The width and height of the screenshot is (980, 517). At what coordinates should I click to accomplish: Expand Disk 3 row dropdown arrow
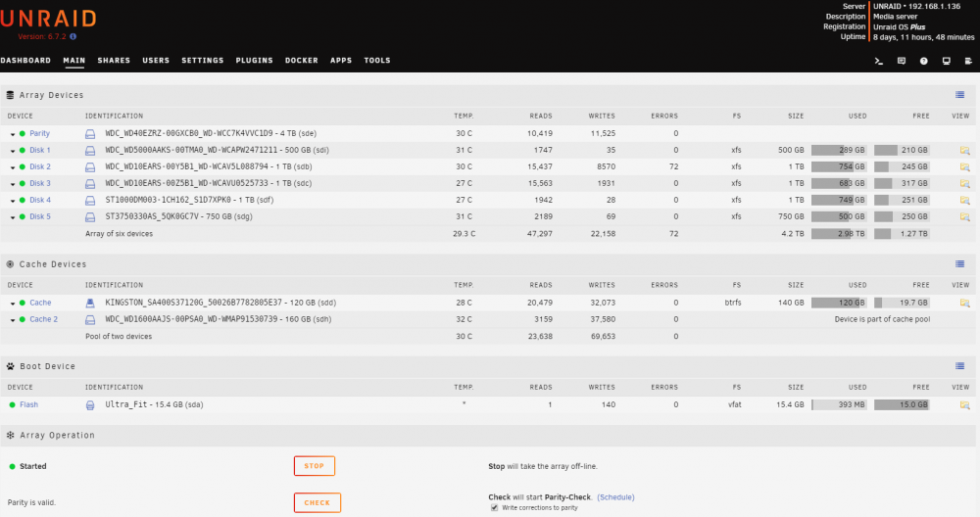(x=13, y=184)
